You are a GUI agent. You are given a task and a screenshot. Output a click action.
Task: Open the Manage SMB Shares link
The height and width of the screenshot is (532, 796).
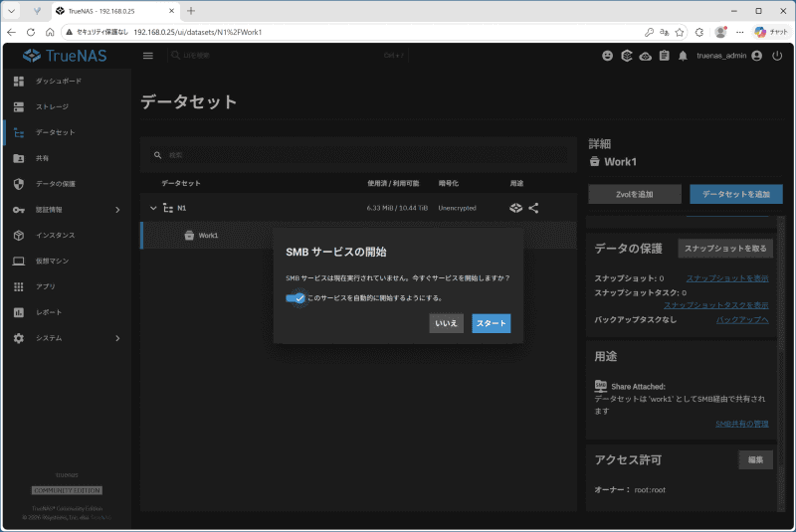click(741, 424)
